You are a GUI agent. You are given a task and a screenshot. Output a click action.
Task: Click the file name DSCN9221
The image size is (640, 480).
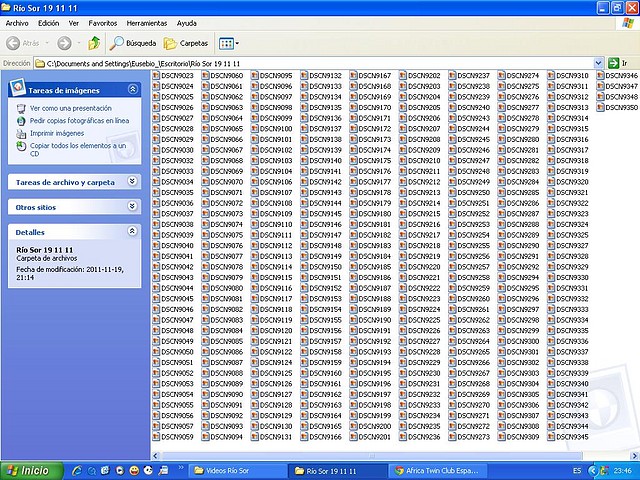pyautogui.click(x=424, y=277)
